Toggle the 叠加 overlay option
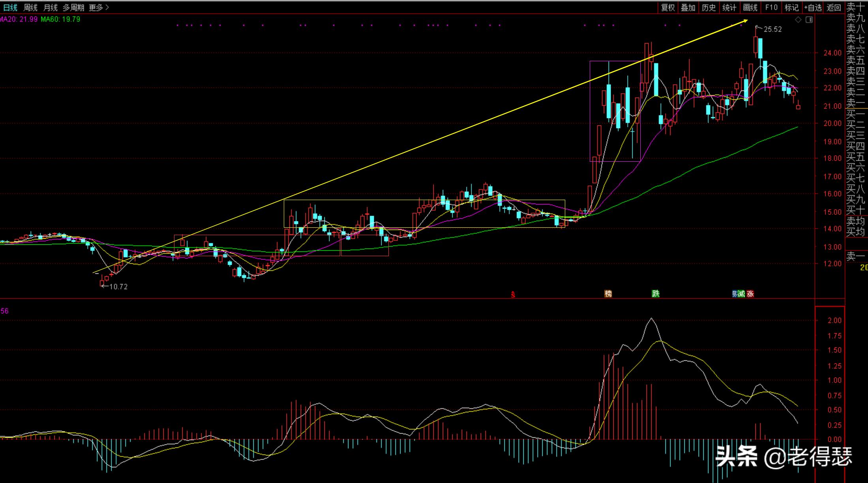The height and width of the screenshot is (483, 868). [x=688, y=7]
